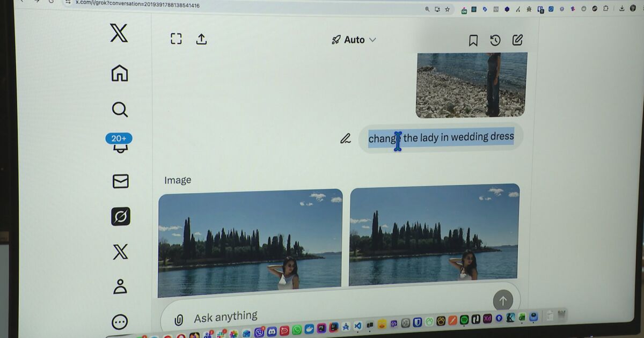
Task: Open Notifications with 20+ badge
Action: tap(119, 144)
